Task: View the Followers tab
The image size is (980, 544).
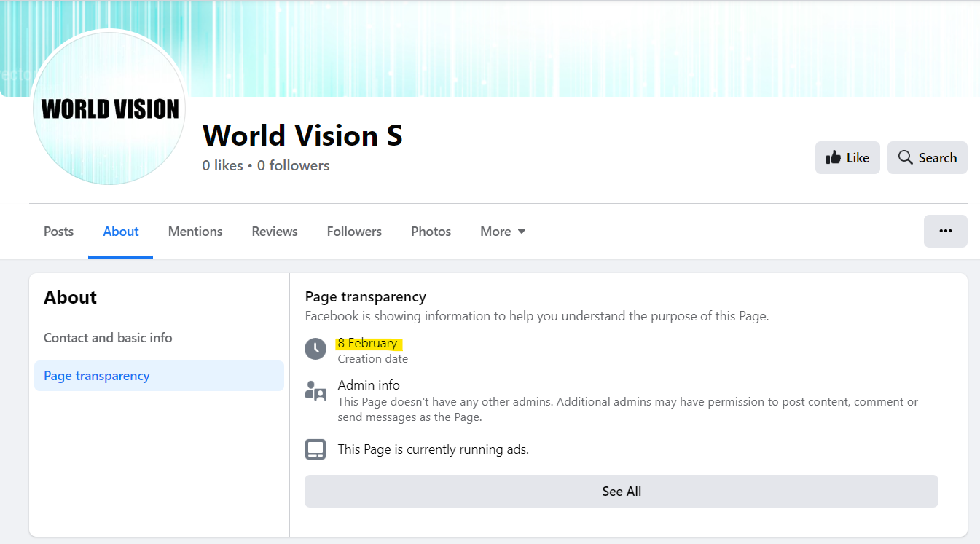Action: coord(354,231)
